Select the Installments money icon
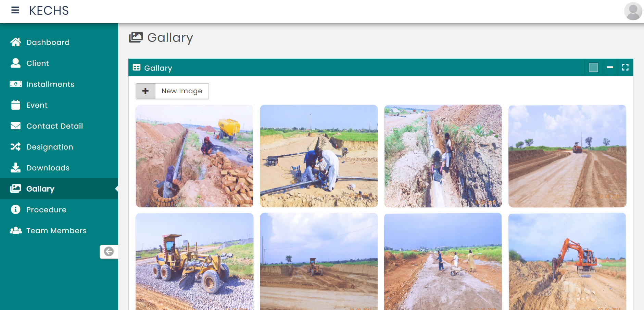 [15, 84]
